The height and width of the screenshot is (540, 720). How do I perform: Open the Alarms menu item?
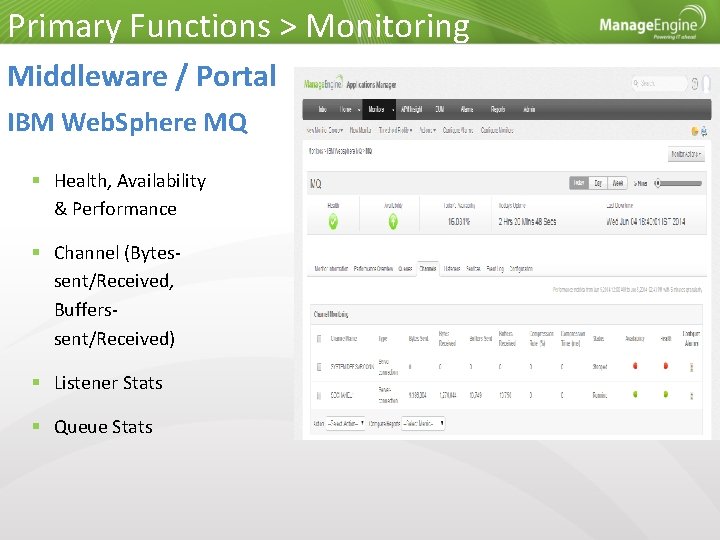[x=467, y=109]
